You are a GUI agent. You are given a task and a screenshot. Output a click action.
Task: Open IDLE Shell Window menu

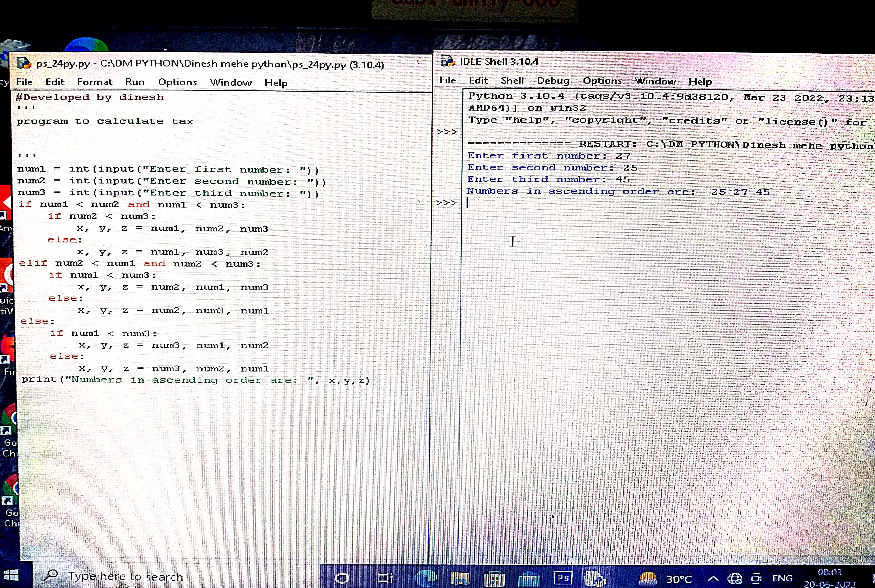click(655, 81)
